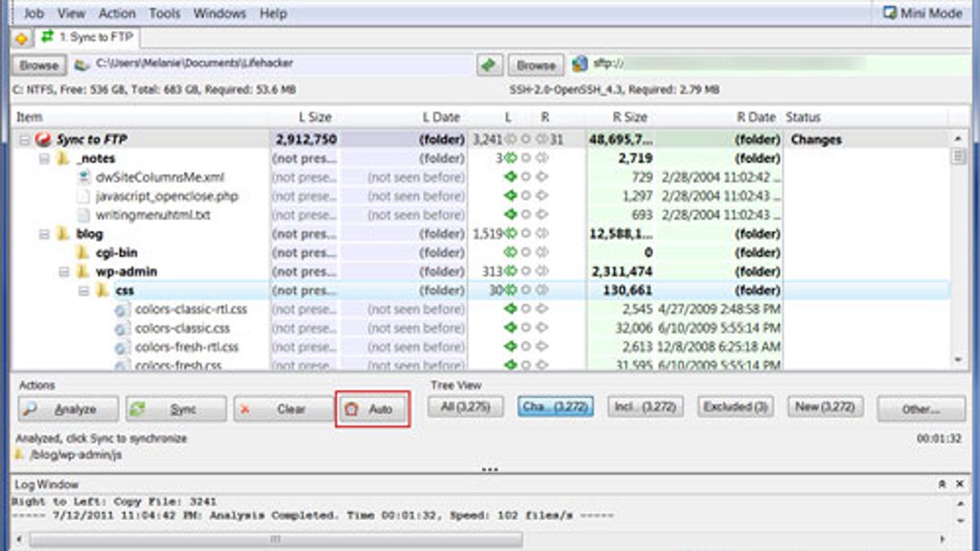The height and width of the screenshot is (551, 980).
Task: Click the sftp server icon beside right path
Action: (x=580, y=64)
